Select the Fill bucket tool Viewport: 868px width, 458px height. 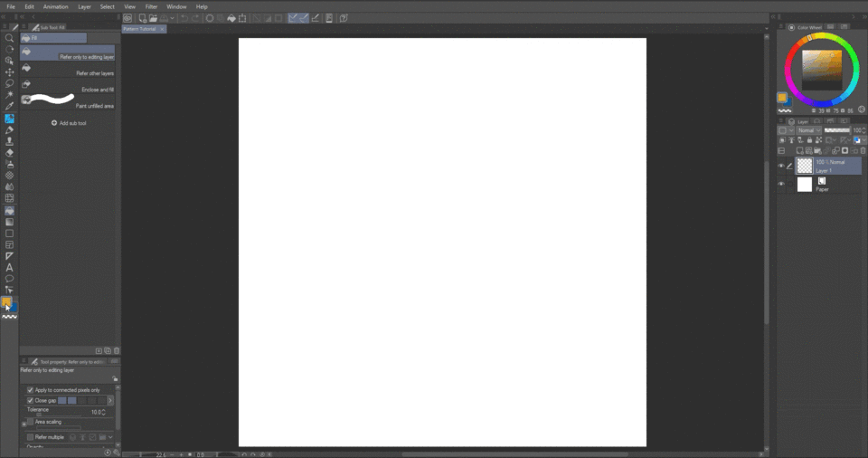[x=9, y=211]
